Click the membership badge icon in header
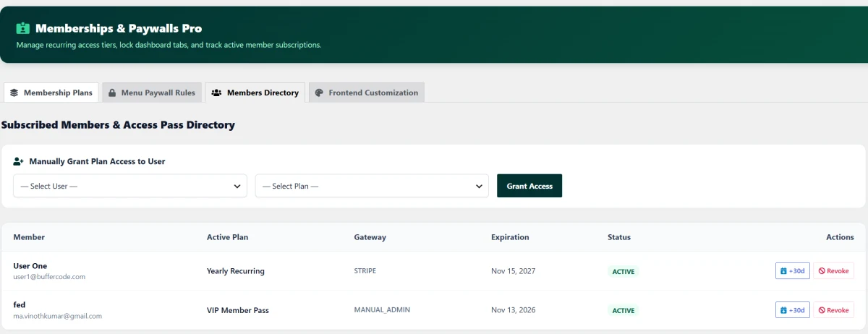The image size is (868, 334). (22, 28)
